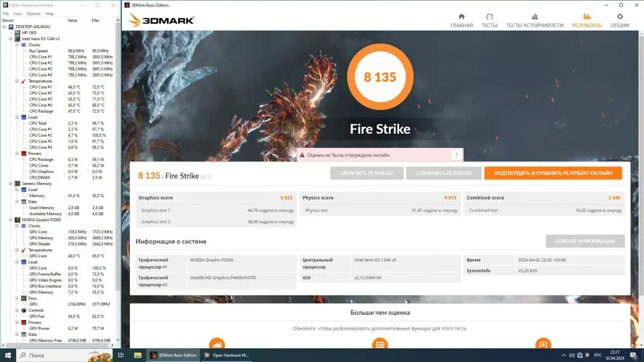Click the orange list icon at bottom
This screenshot has width=644, height=362.
[x=380, y=344]
